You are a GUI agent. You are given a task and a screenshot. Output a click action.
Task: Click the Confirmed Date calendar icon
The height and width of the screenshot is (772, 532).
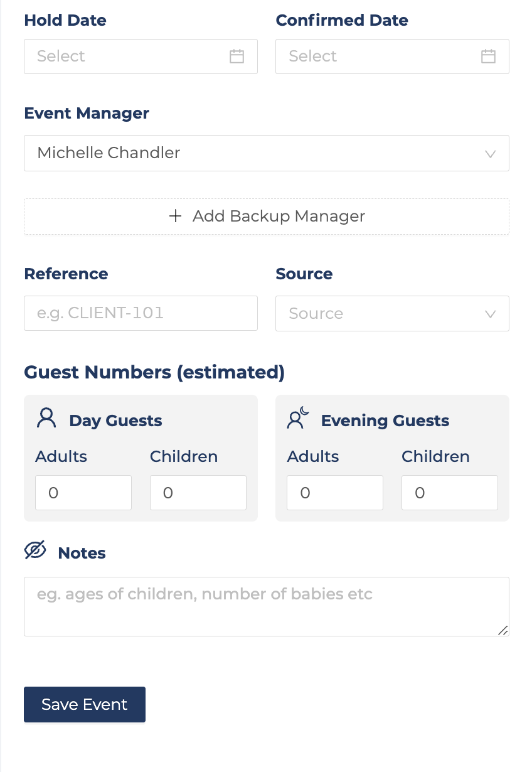[488, 56]
